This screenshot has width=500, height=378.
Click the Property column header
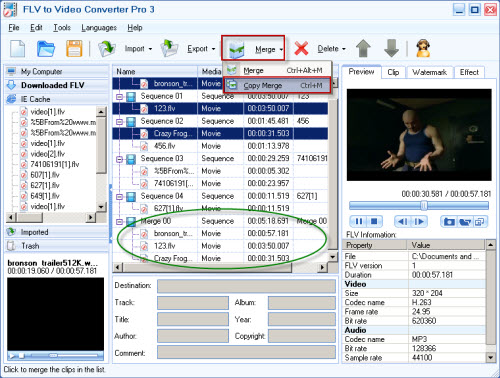[375, 245]
